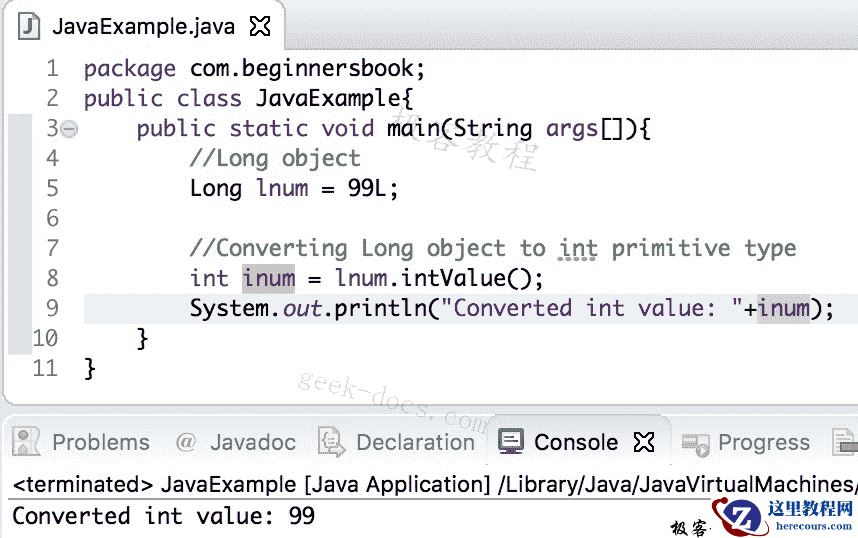Collapse the main method fold marker
Image resolution: width=858 pixels, height=538 pixels.
[69, 129]
